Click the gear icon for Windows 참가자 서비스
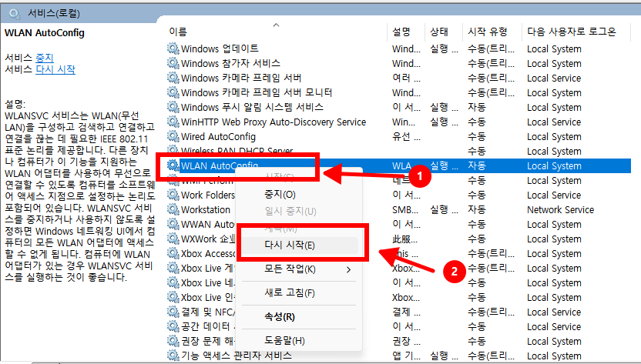The width and height of the screenshot is (641, 364). click(x=173, y=63)
